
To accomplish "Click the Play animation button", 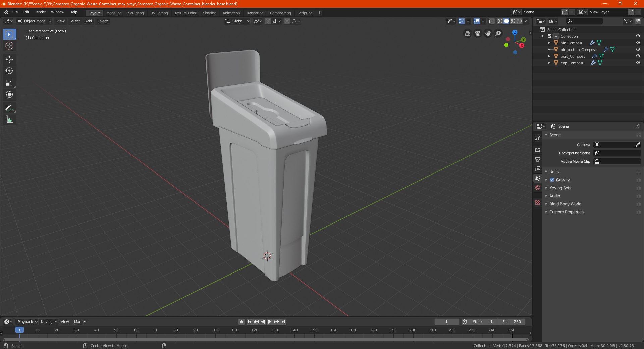I will point(270,322).
